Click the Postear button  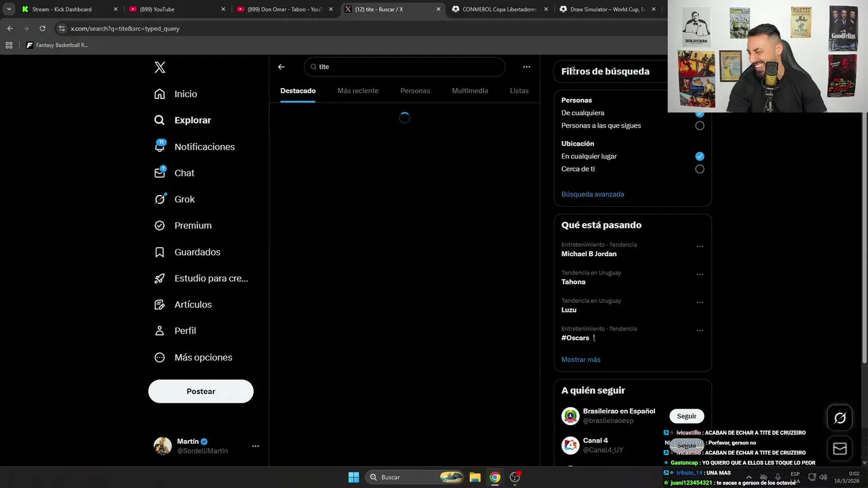201,391
